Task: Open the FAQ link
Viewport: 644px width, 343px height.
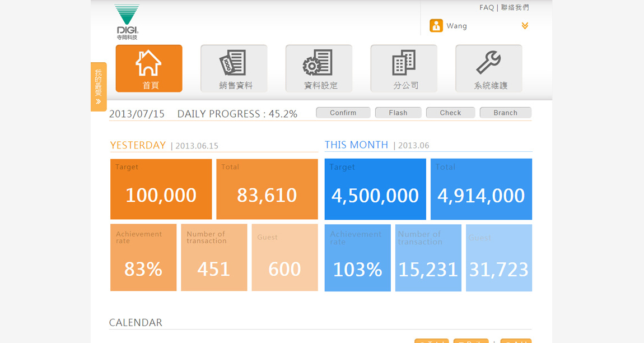Action: pyautogui.click(x=487, y=8)
